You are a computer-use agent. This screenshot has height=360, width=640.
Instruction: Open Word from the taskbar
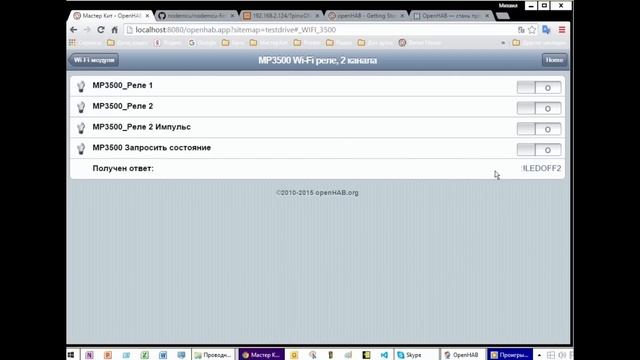tap(163, 355)
